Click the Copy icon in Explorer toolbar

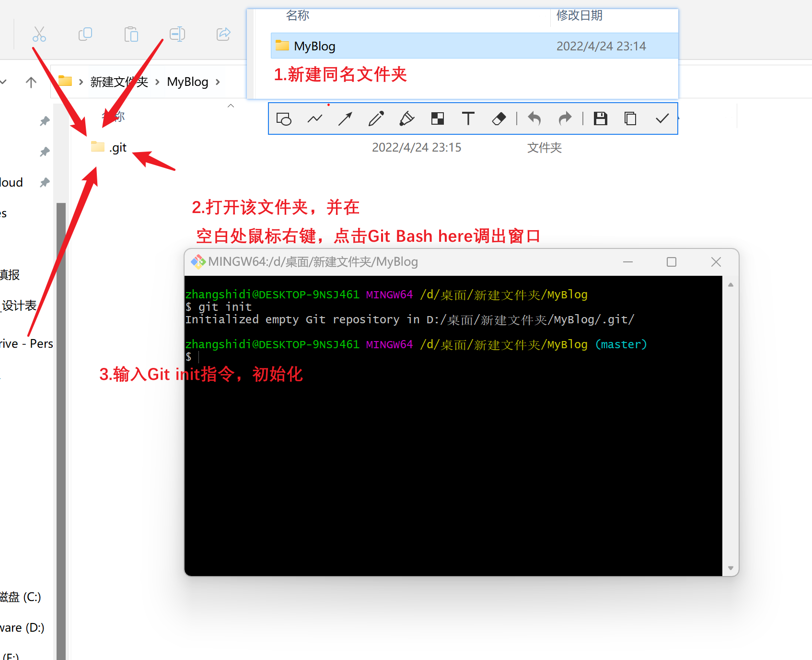(85, 34)
